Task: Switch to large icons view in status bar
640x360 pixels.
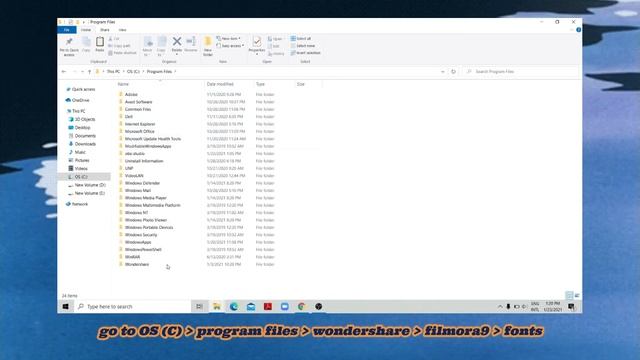Action: pos(577,295)
